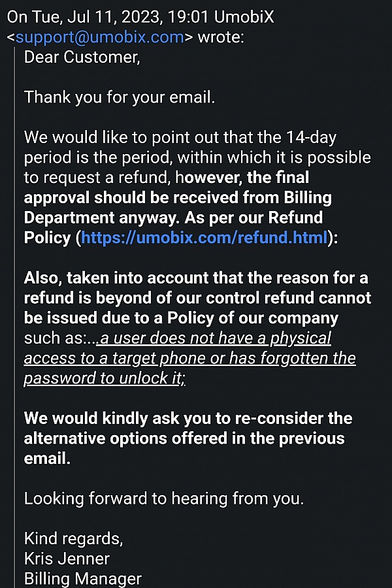Screen dimensions: 392x588
Task: Click the word "wrote:" after the email address
Action: point(220,37)
